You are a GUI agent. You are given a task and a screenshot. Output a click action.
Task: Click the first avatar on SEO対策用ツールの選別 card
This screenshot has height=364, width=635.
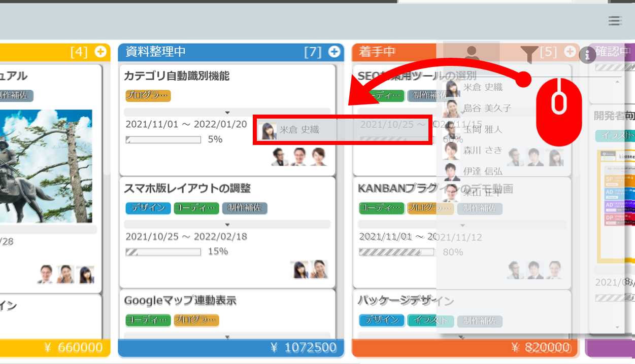(515, 157)
